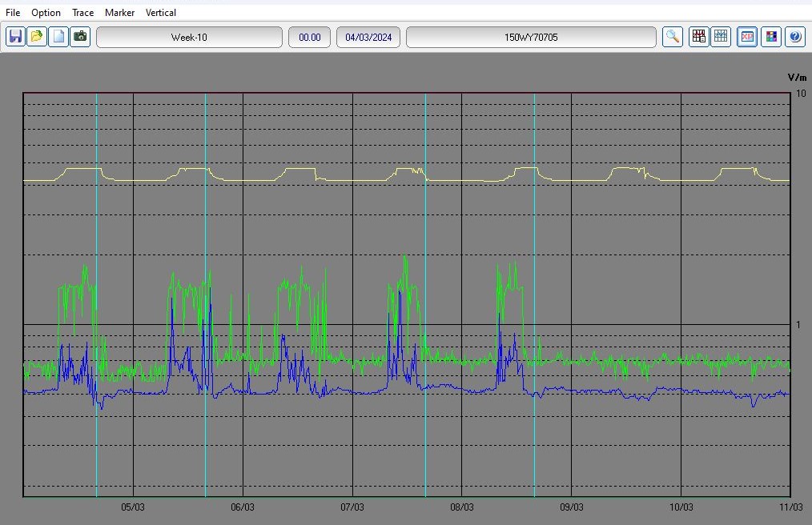This screenshot has width=812, height=525.
Task: Open the Marker menu
Action: pyautogui.click(x=119, y=13)
